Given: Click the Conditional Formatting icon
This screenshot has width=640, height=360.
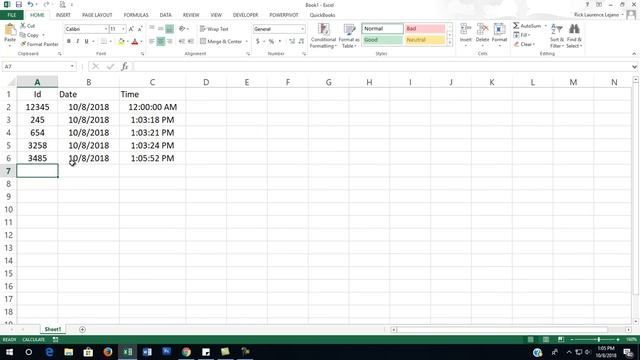Looking at the screenshot, I should click(323, 30).
